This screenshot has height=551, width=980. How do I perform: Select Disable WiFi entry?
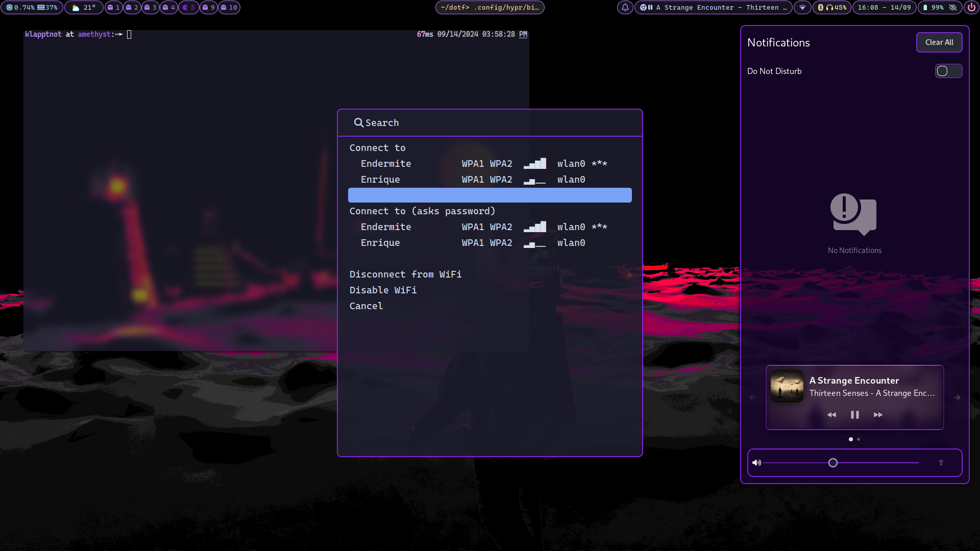(383, 290)
